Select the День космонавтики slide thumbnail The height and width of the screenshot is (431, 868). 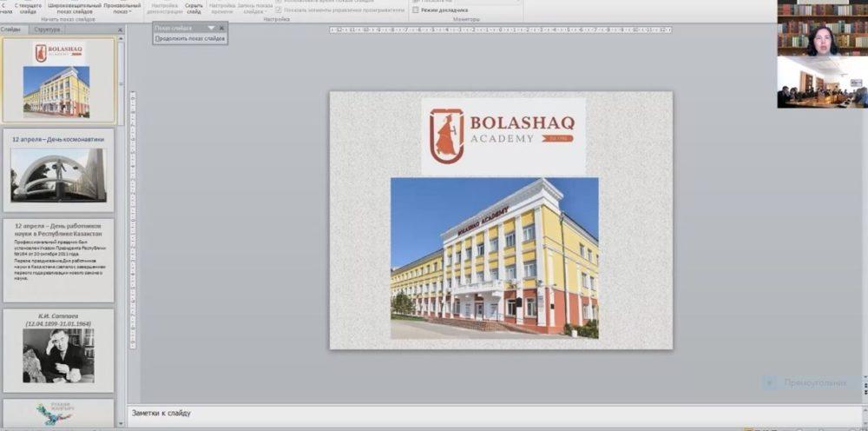(x=59, y=170)
